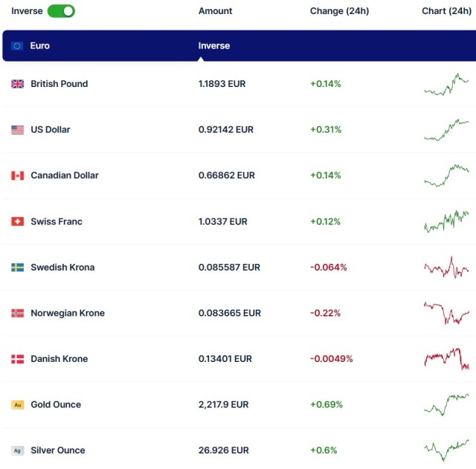
Task: Click the Swiss Franc flag icon
Action: (18, 221)
